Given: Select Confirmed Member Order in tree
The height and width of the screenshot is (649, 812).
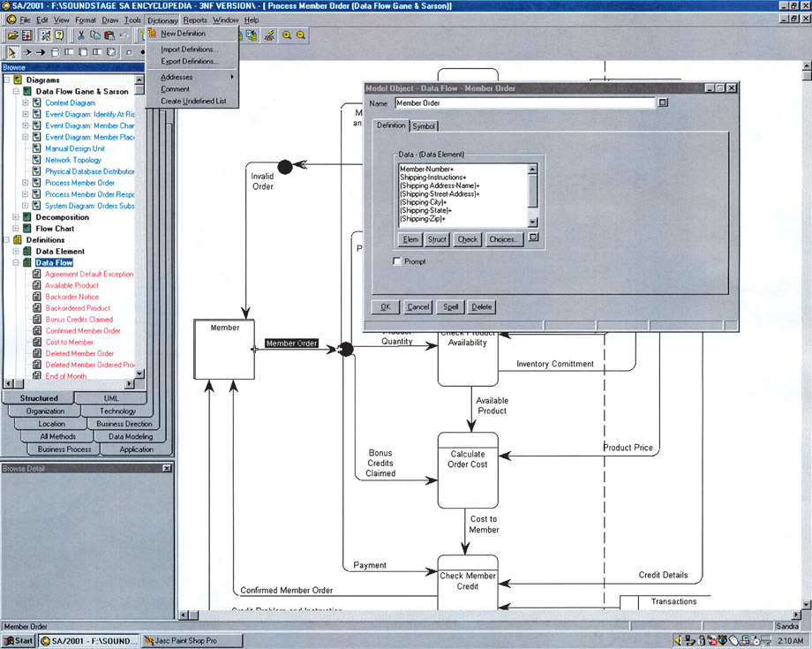Looking at the screenshot, I should [x=83, y=330].
